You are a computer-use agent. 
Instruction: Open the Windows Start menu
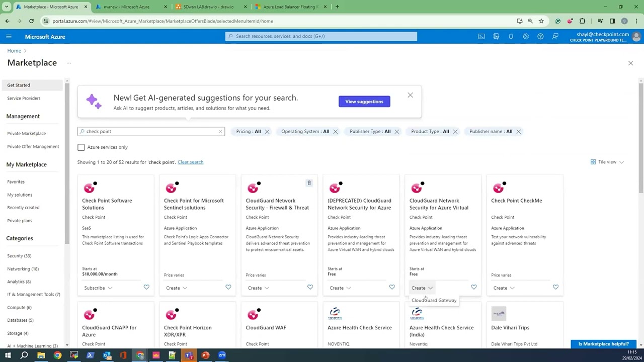tap(8, 355)
